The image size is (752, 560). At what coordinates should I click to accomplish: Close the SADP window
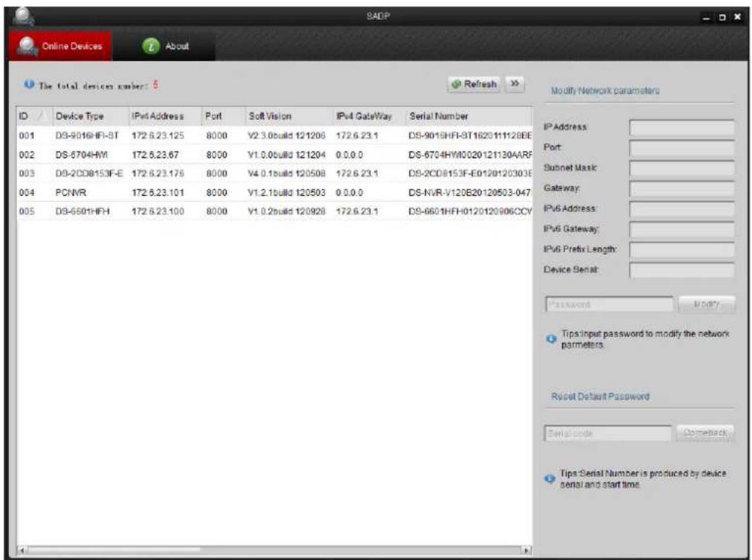(738, 17)
